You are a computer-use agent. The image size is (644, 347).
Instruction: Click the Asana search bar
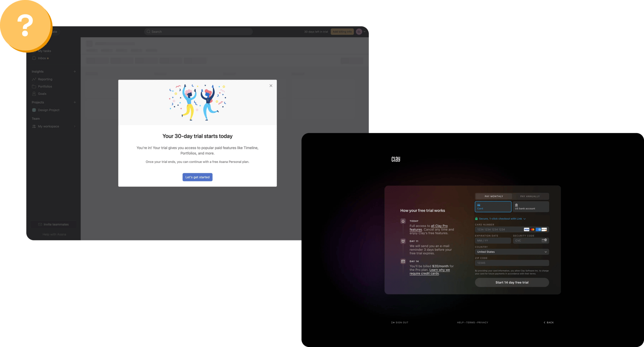198,32
